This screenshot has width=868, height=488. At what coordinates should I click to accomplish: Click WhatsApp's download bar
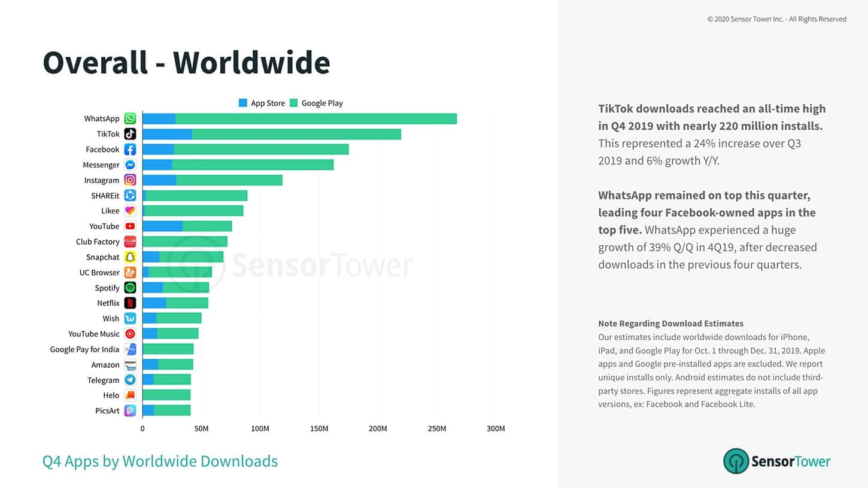(299, 118)
